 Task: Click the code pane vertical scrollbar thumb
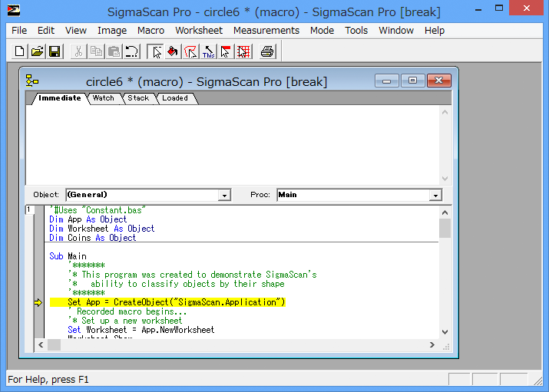coord(445,229)
